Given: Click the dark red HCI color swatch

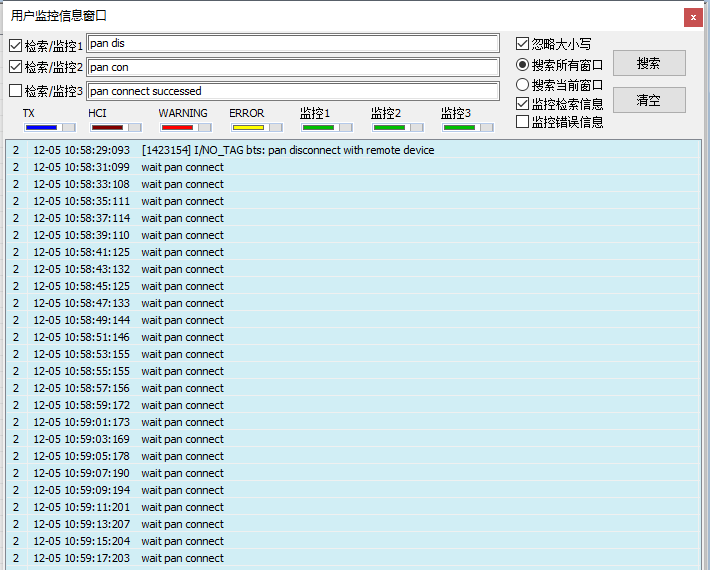Looking at the screenshot, I should 107,128.
